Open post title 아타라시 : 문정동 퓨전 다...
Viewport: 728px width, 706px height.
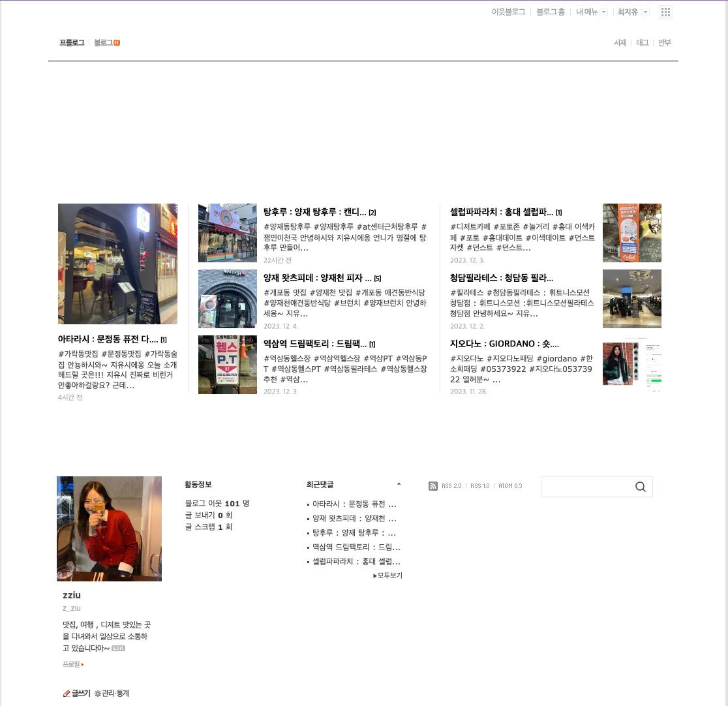pyautogui.click(x=108, y=339)
